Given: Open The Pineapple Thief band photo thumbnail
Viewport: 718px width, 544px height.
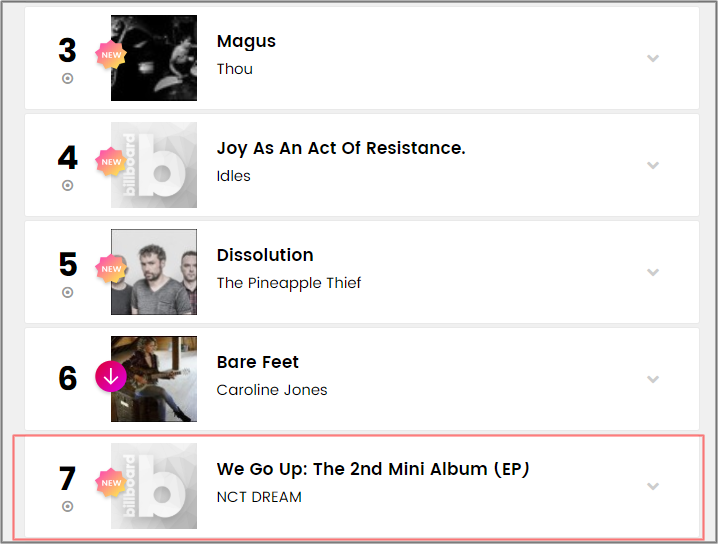Looking at the screenshot, I should point(157,272).
